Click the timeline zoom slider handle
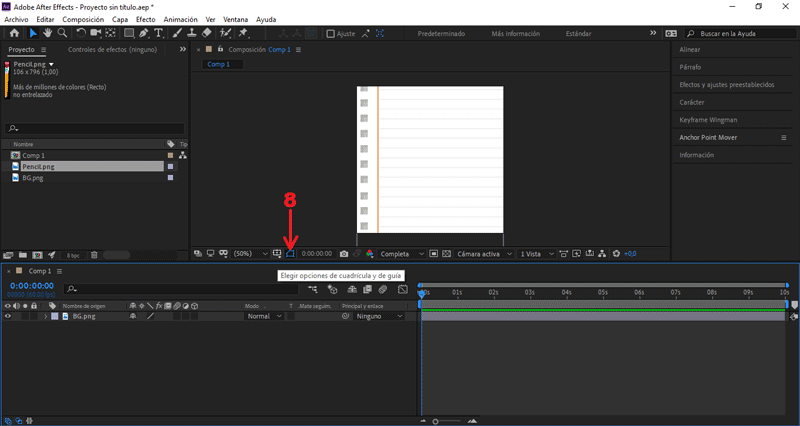800x426 pixels. coord(435,421)
